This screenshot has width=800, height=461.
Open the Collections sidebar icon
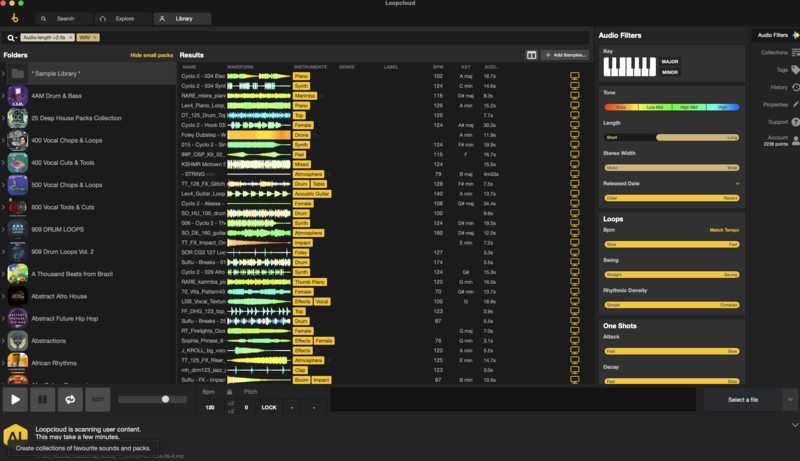pyautogui.click(x=795, y=53)
